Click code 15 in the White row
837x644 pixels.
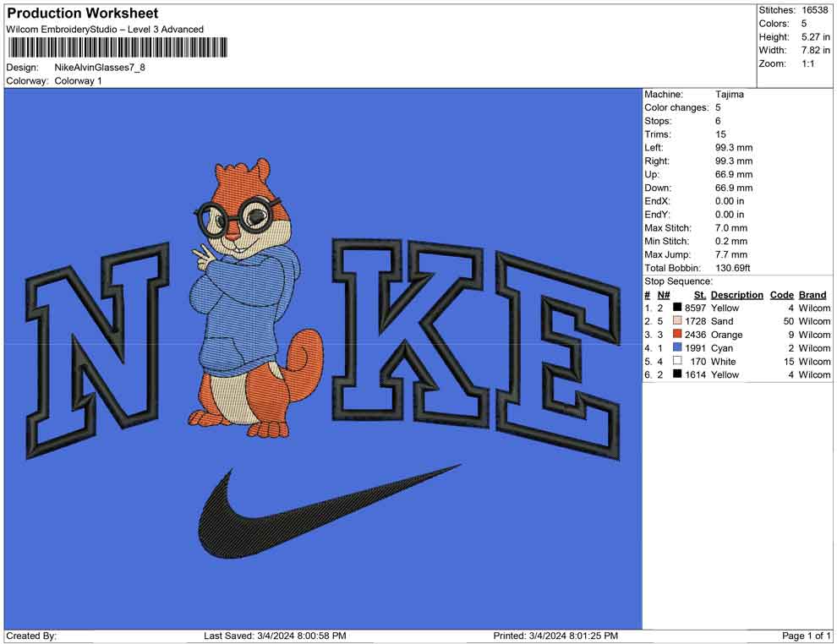789,361
